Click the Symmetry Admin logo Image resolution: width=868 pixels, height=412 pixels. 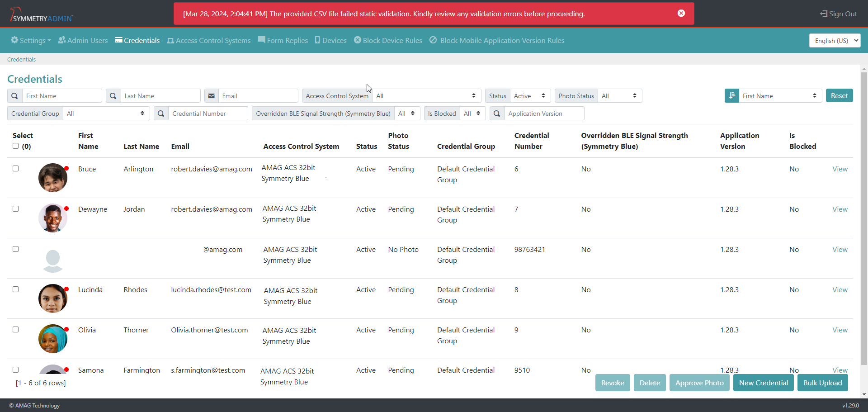tap(41, 15)
